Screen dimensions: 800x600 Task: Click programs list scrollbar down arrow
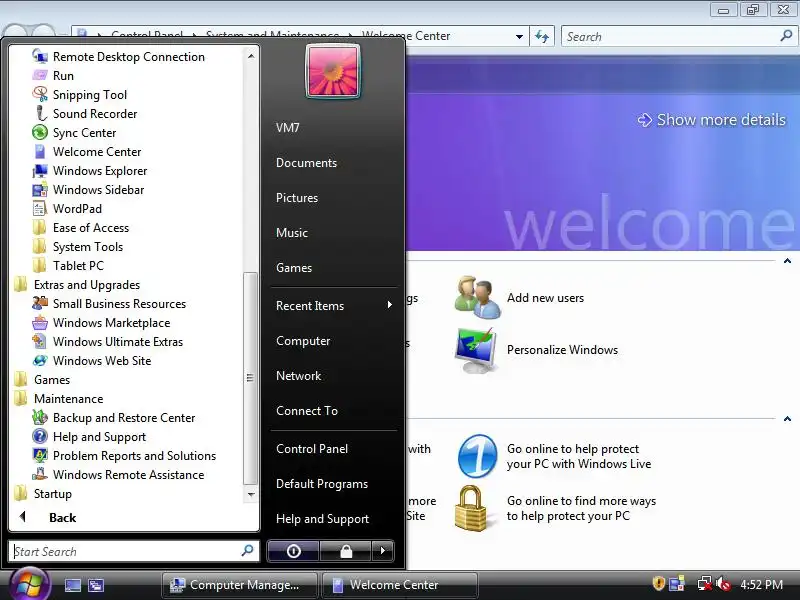[x=251, y=494]
